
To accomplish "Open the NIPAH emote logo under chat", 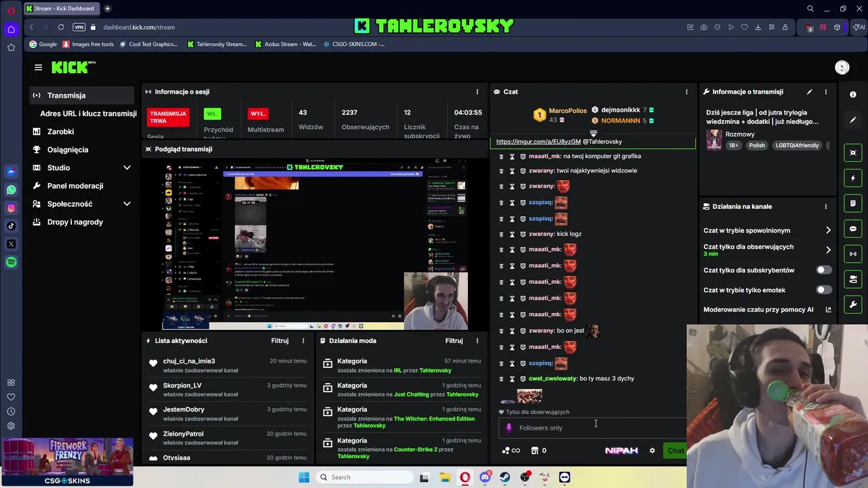I will [x=621, y=451].
